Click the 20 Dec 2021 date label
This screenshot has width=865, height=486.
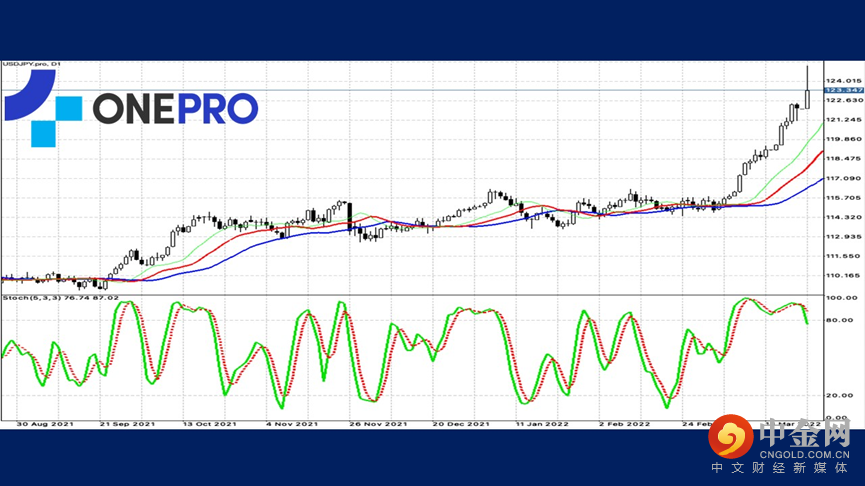(x=461, y=424)
